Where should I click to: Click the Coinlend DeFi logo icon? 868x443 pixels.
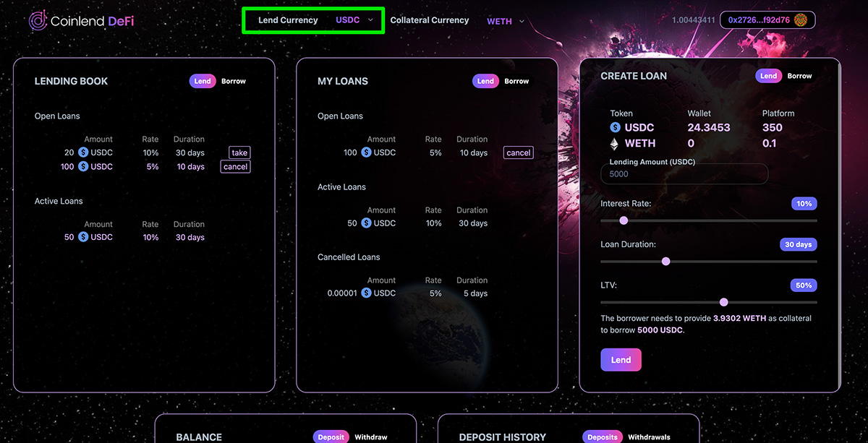[38, 20]
